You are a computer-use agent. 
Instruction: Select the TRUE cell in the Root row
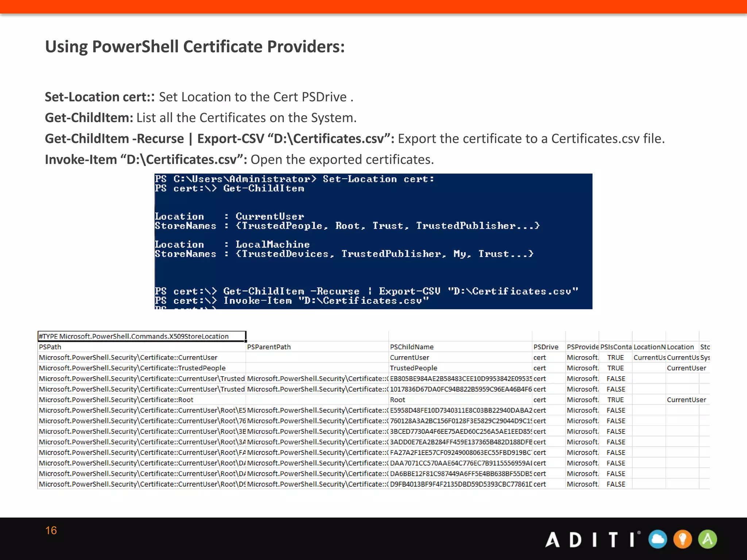(x=616, y=400)
